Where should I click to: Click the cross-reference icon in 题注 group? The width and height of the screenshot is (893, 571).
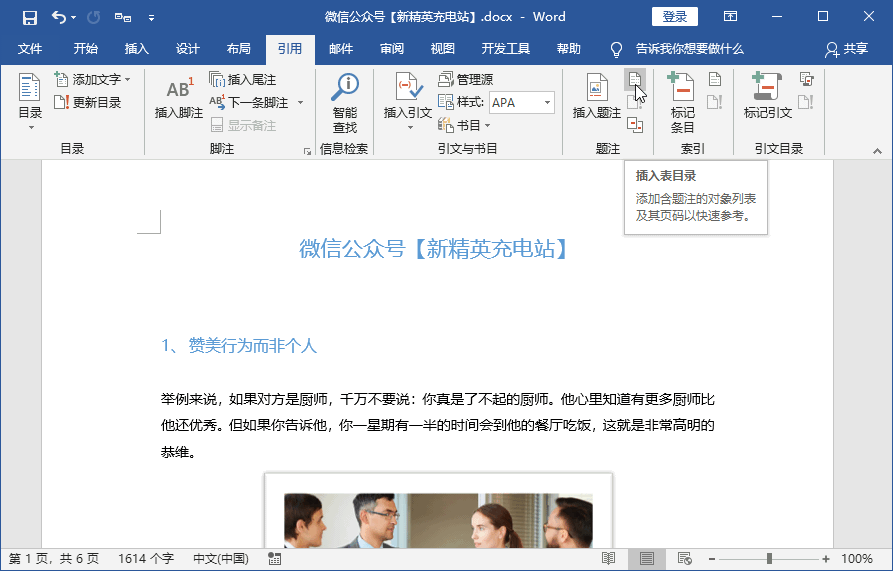635,125
